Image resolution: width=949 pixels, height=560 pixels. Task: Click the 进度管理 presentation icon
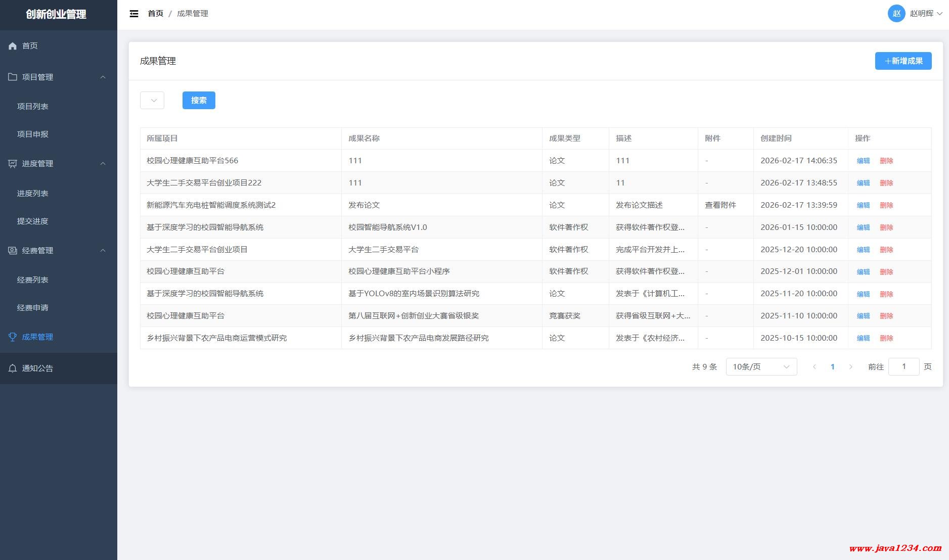coord(13,164)
